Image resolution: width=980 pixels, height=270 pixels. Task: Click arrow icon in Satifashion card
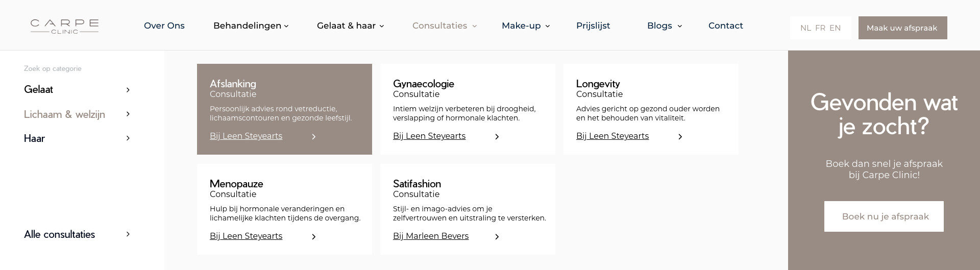coord(497,237)
